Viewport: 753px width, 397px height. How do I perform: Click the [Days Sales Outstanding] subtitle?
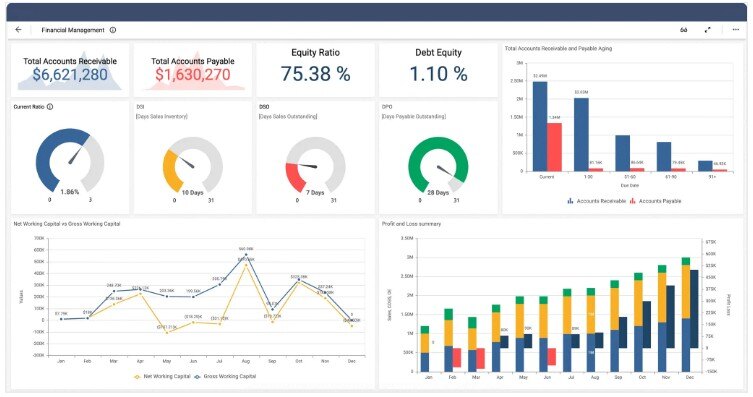pos(288,116)
